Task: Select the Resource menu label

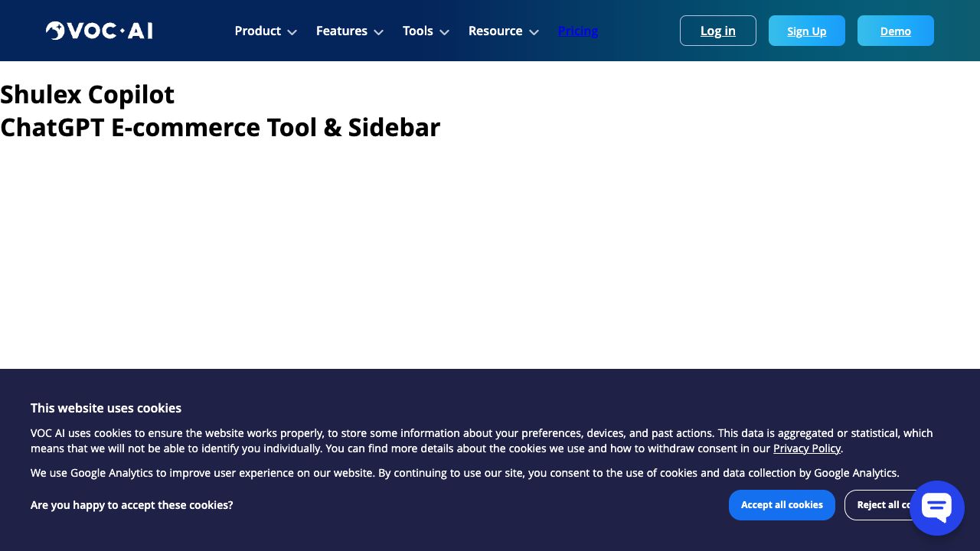Action: click(495, 31)
